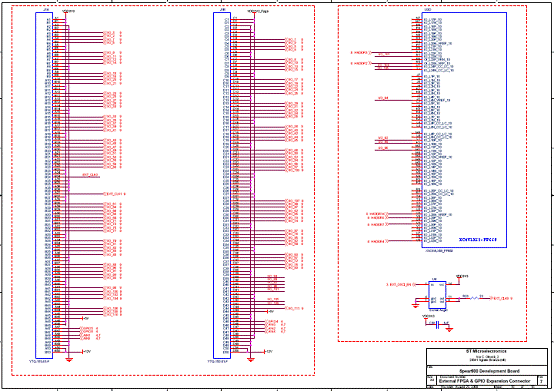The width and height of the screenshot is (554, 391).
Task: Click the capacitor symbol below the oscillator
Action: point(437,325)
